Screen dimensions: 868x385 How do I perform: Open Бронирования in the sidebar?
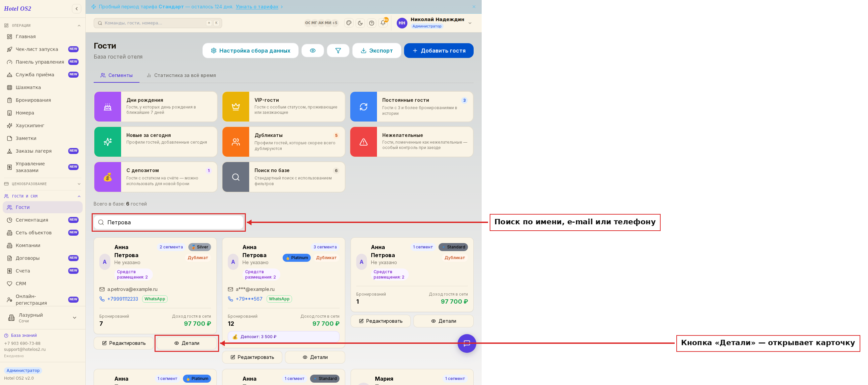[42, 100]
